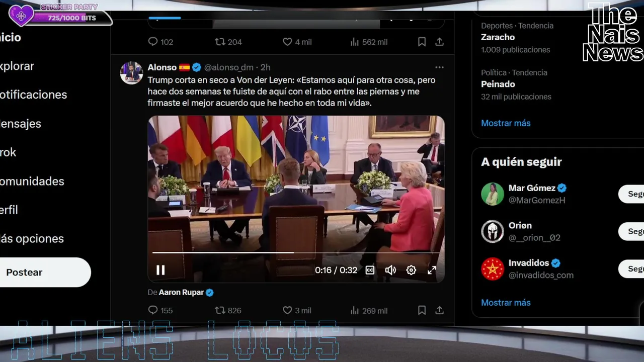Share Alonso's tweet

click(439, 311)
